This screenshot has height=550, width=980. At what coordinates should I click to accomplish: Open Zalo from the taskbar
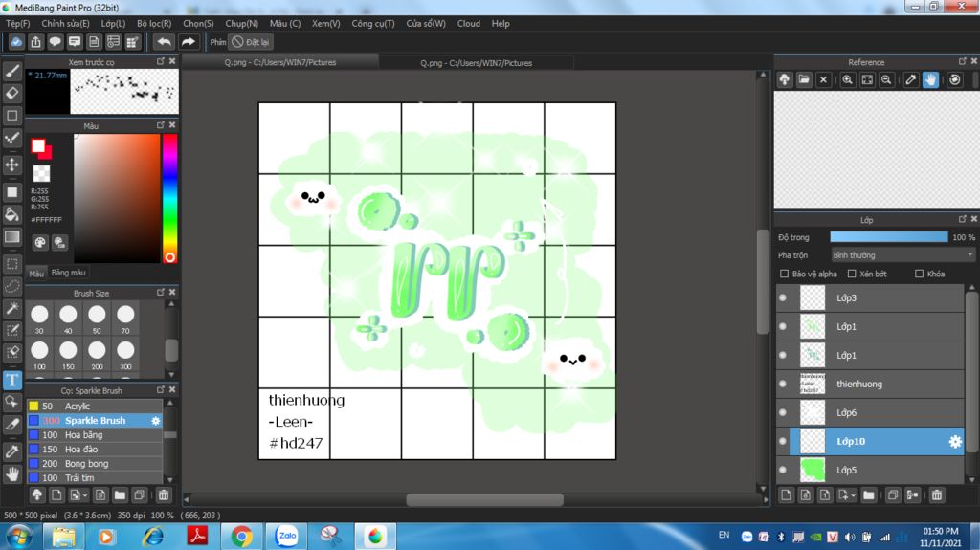[x=286, y=537]
